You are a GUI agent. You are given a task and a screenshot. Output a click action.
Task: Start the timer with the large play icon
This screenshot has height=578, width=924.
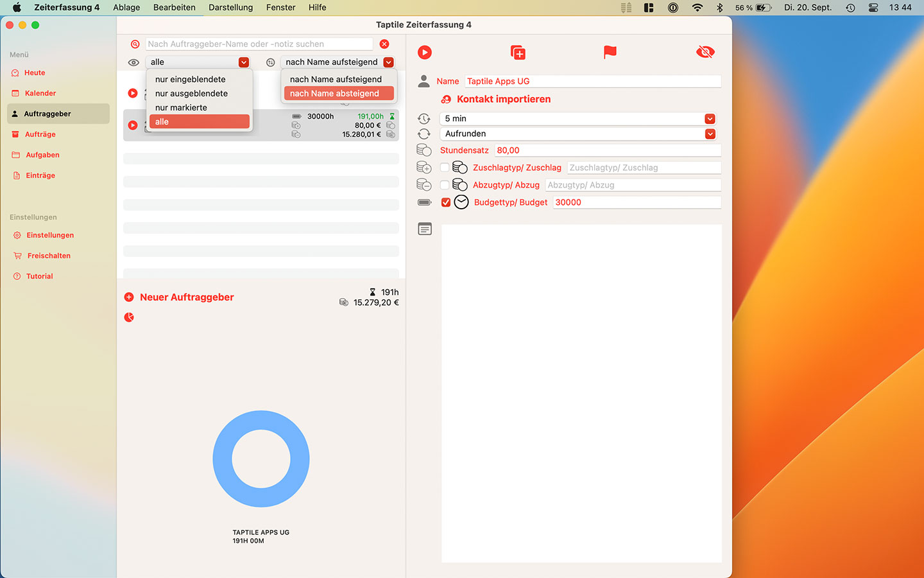425,53
